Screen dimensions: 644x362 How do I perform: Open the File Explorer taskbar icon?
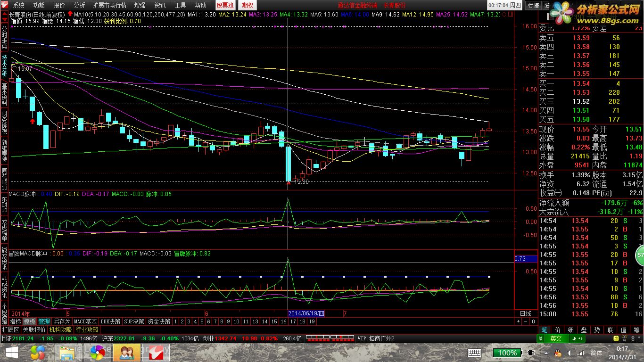pyautogui.click(x=67, y=353)
